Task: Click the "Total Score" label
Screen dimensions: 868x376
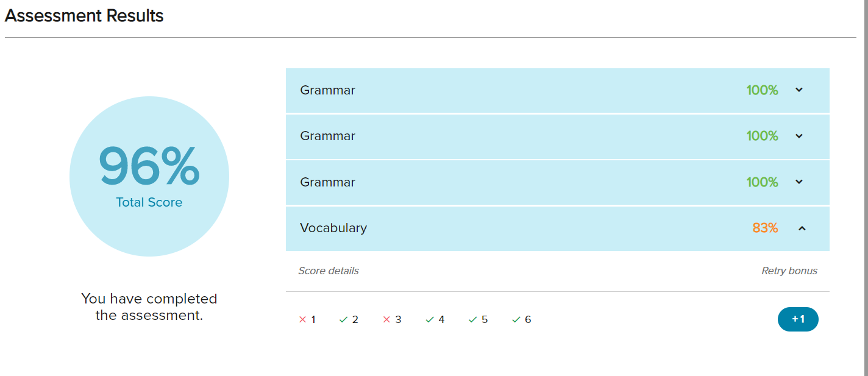Action: click(149, 202)
